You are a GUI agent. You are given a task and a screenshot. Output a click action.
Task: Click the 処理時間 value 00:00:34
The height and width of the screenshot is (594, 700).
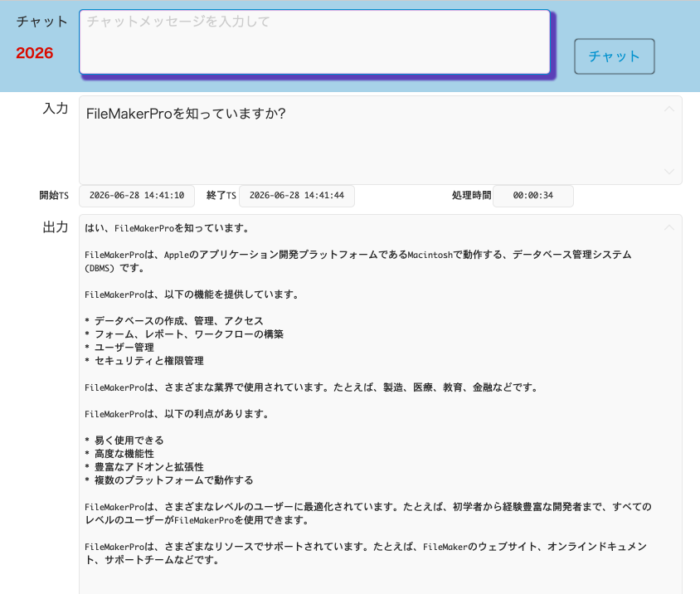(x=533, y=196)
